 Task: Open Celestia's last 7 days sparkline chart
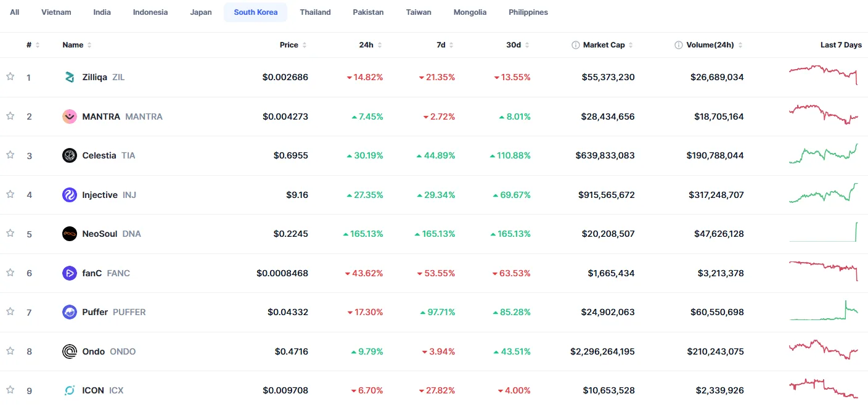coord(823,154)
